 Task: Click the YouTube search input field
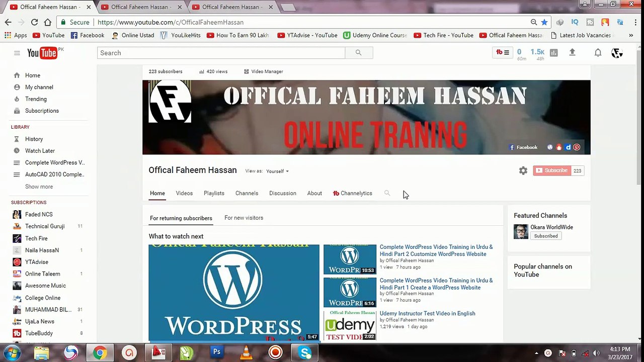(221, 53)
